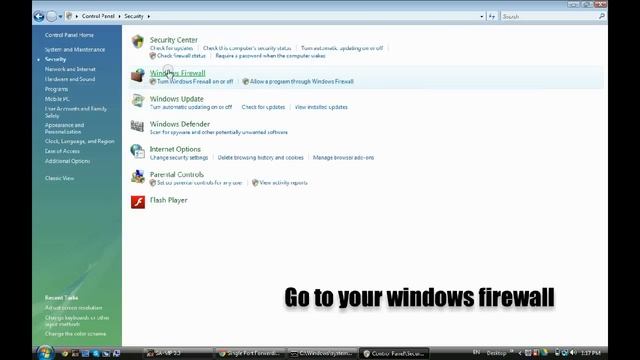640x360 pixels.
Task: Select Security category in sidebar
Action: tap(56, 59)
